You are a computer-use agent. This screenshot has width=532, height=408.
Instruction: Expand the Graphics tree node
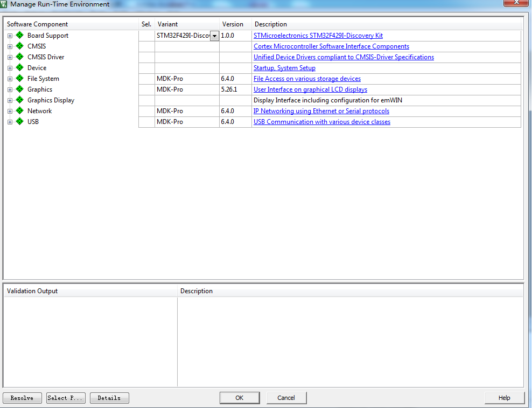click(10, 89)
